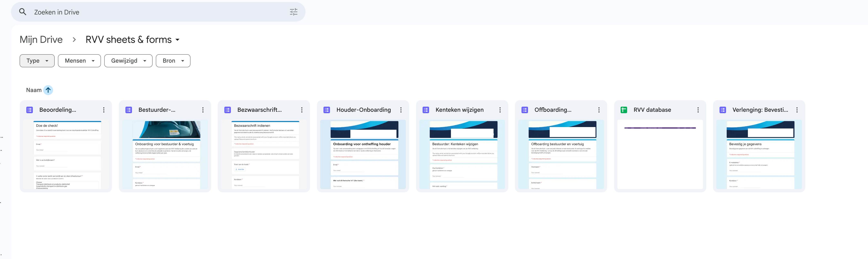
Task: Select the Bezwaarschrift indienen thumbnail
Action: (x=264, y=155)
